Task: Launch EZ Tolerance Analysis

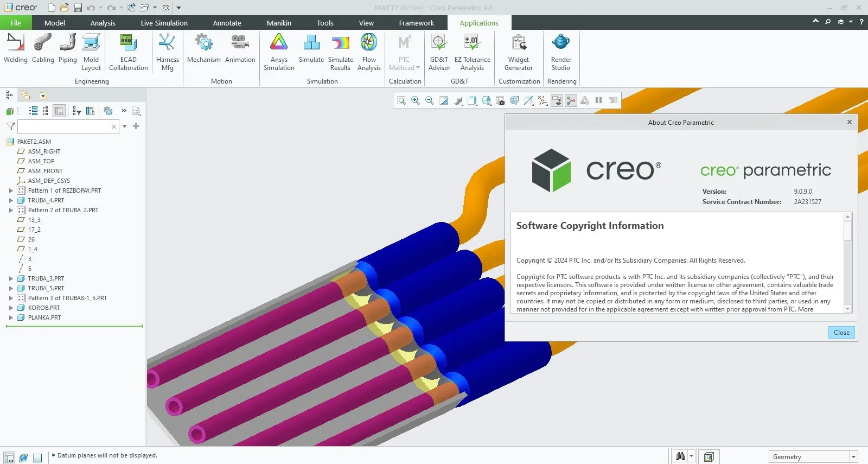Action: tap(472, 52)
